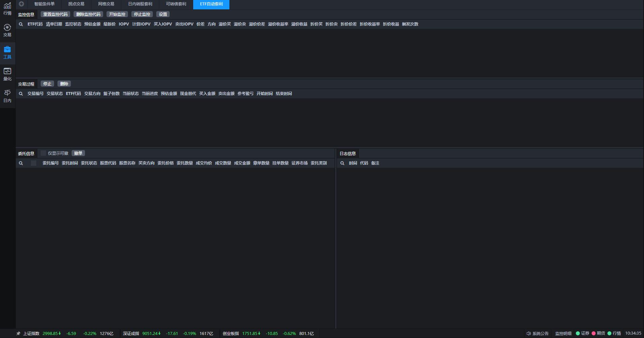
Task: Click the plus icon before 智能条件单 tab
Action: coord(22,4)
